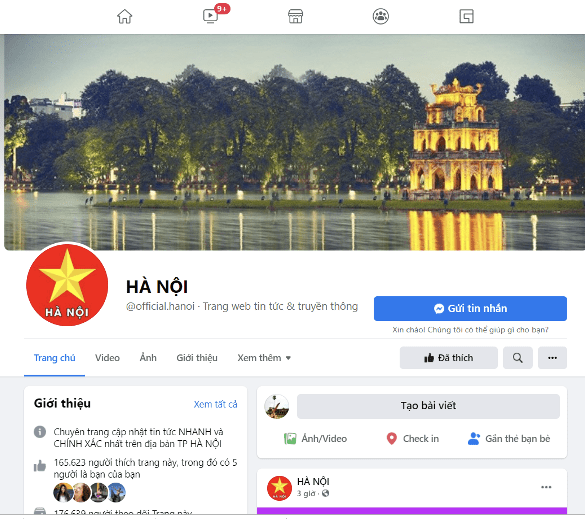Switch to the Ảnh tab
This screenshot has height=520, width=586.
tap(148, 358)
